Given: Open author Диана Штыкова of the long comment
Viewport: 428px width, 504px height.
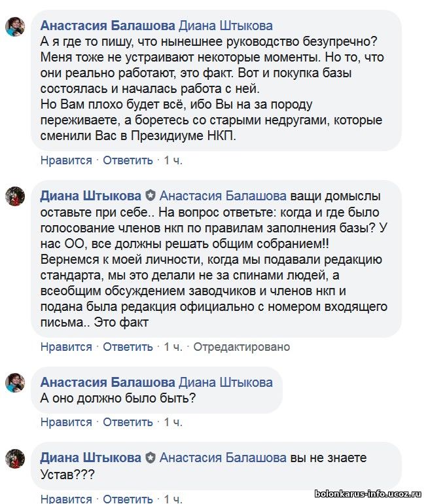Looking at the screenshot, I should [90, 196].
